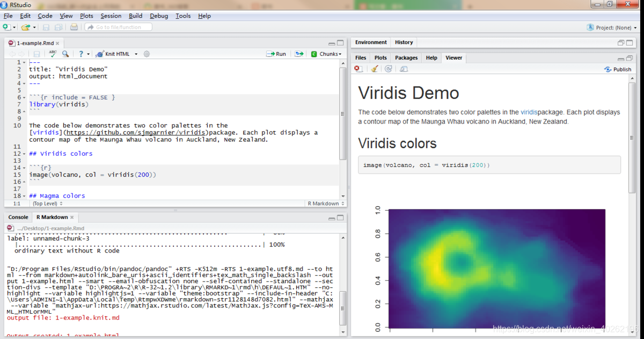Select the Viewer tab
Viewport: 644px width, 339px height.
click(x=454, y=57)
